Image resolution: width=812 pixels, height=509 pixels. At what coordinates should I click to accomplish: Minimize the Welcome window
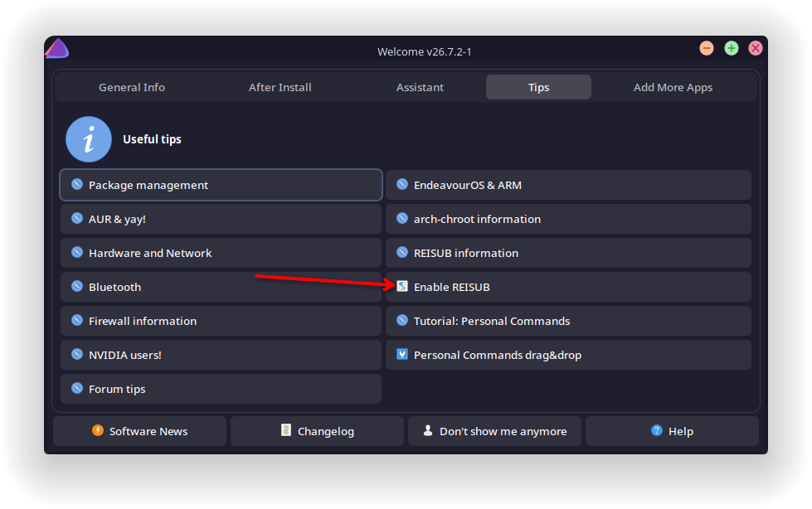tap(707, 48)
